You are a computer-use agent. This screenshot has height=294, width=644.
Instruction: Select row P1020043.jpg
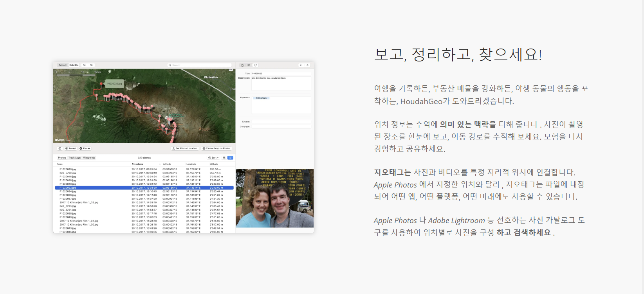pos(144,228)
